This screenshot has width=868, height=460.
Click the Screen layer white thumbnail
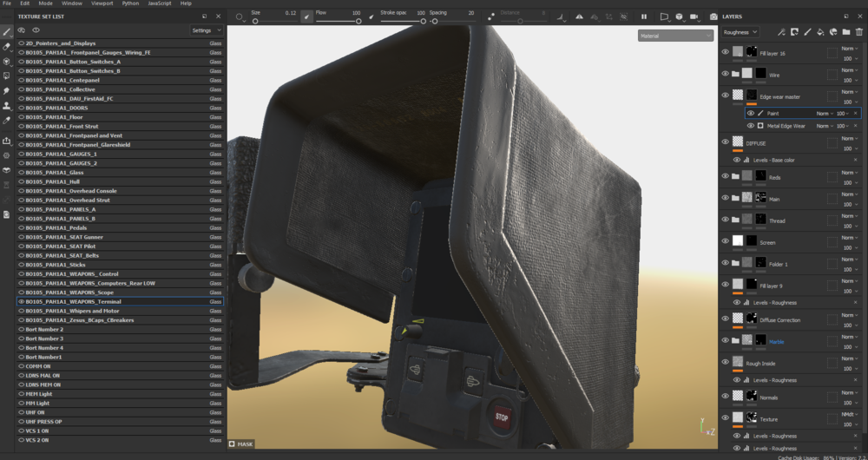pos(737,240)
